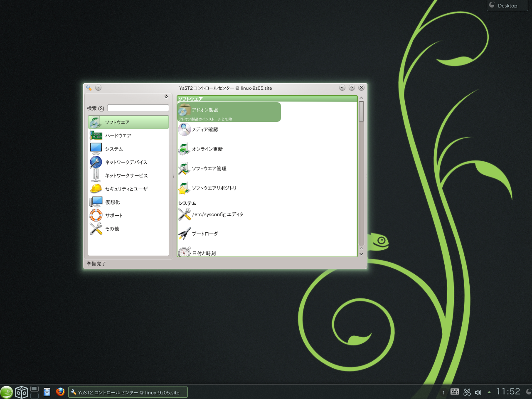Show hidden system tray icons arrow
532x399 pixels.
click(489, 392)
